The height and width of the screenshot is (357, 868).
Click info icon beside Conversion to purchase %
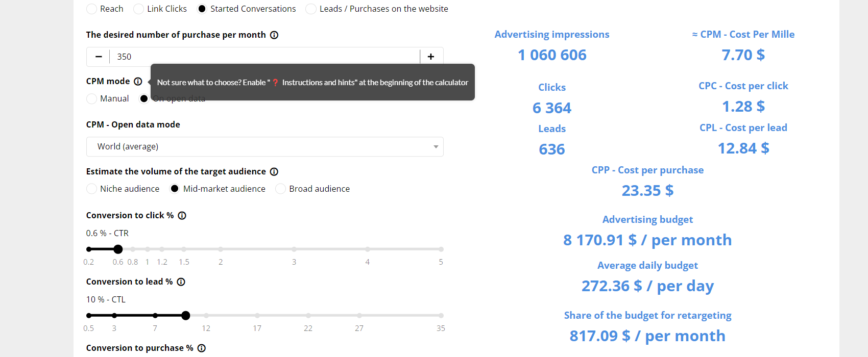coord(202,348)
